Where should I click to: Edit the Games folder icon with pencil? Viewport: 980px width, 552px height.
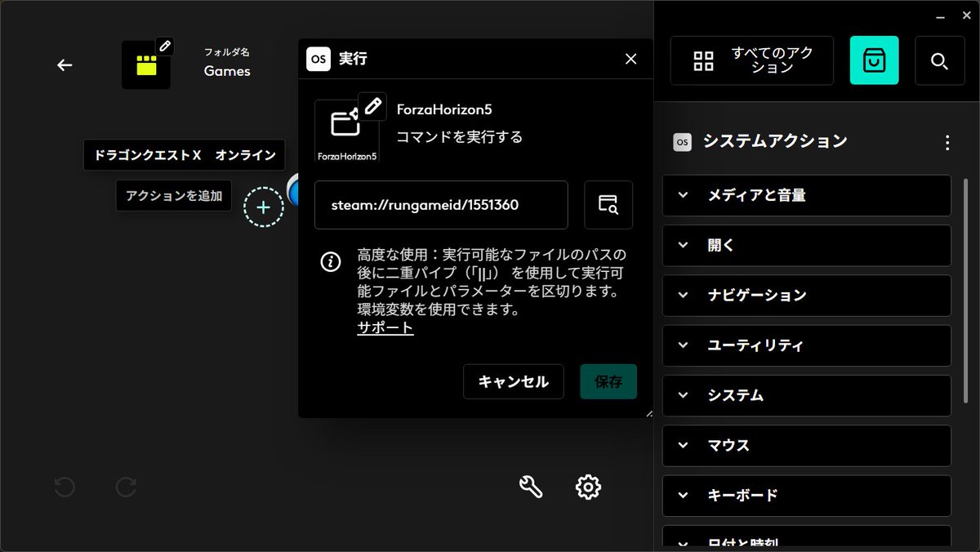[x=165, y=46]
